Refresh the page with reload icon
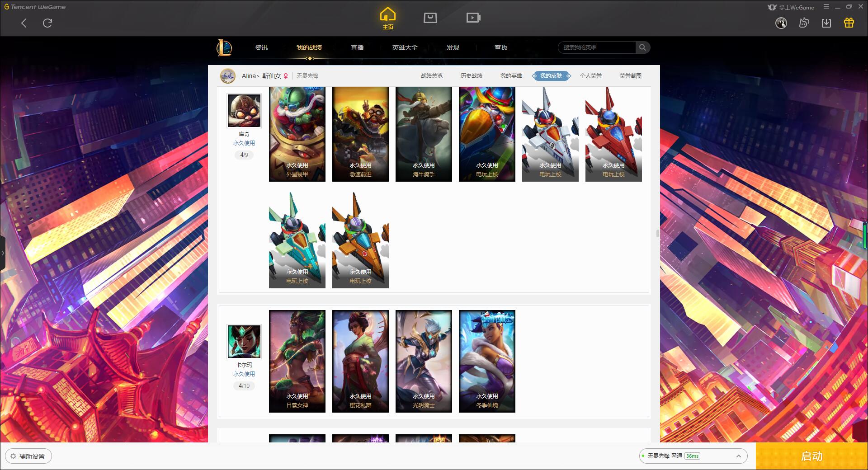This screenshot has width=868, height=470. (x=47, y=23)
